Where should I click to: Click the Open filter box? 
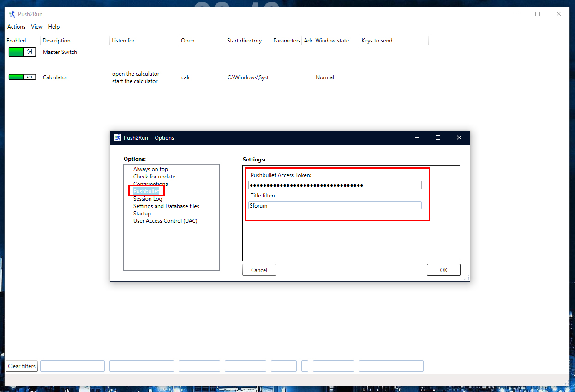199,366
